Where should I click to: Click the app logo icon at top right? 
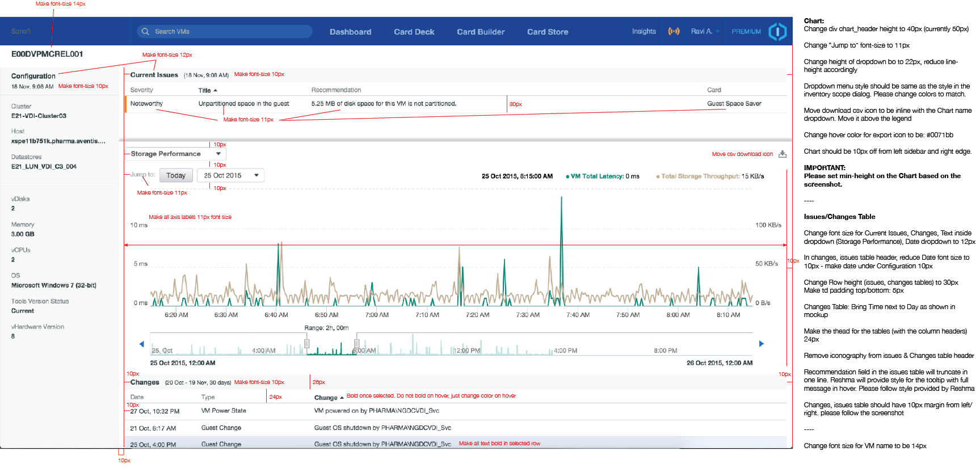[x=777, y=32]
